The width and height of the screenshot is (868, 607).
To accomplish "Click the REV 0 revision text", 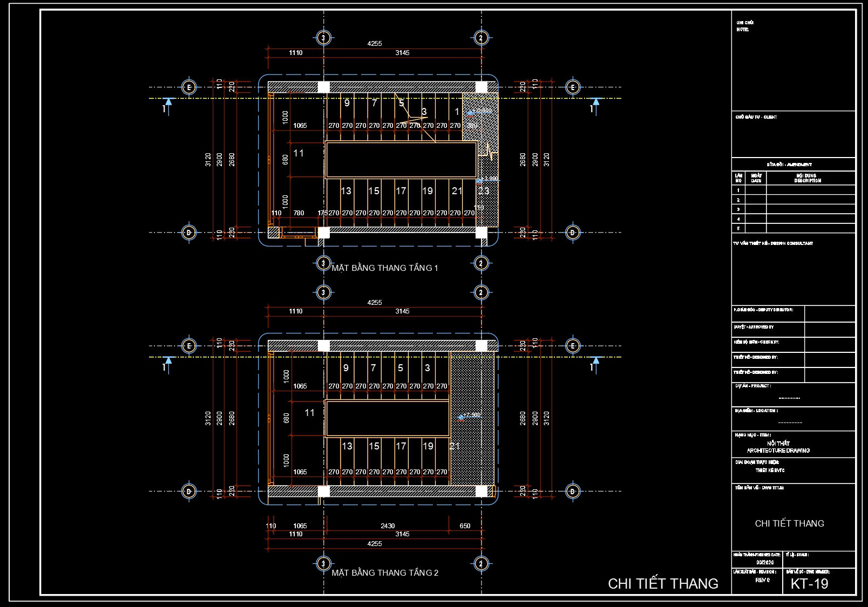I will click(x=762, y=580).
